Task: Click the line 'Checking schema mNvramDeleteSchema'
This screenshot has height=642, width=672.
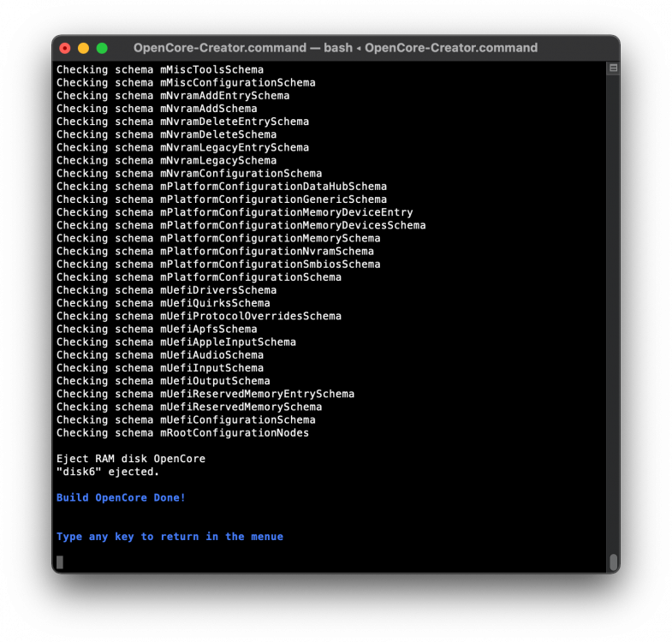Action: [x=166, y=134]
